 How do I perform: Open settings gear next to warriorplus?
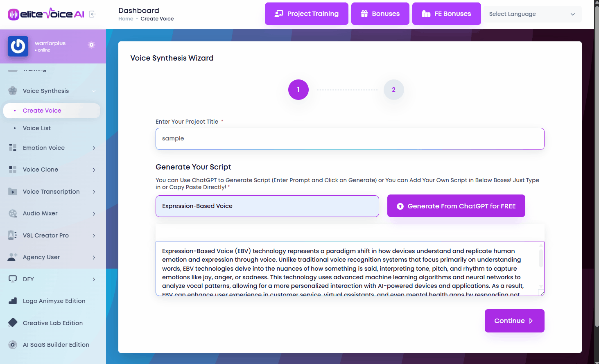(92, 45)
